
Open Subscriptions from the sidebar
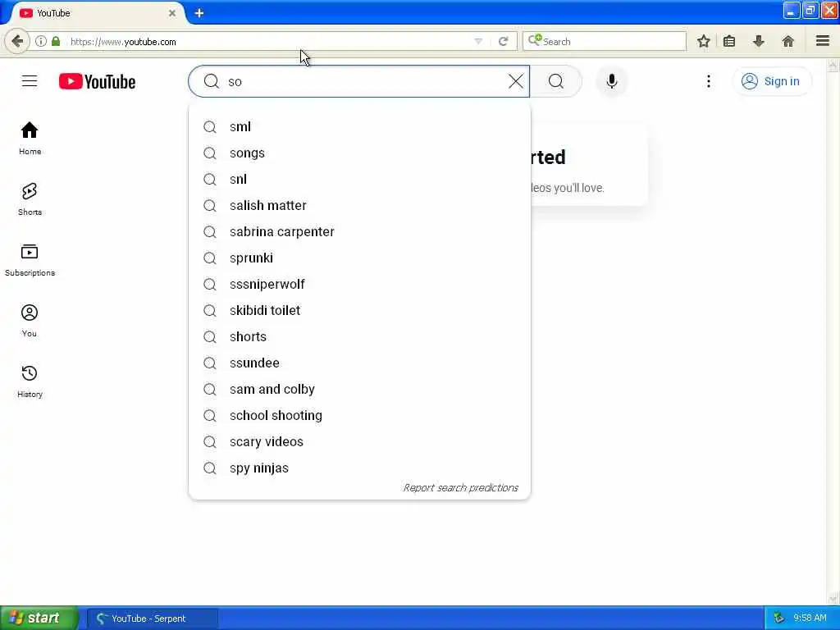point(30,260)
